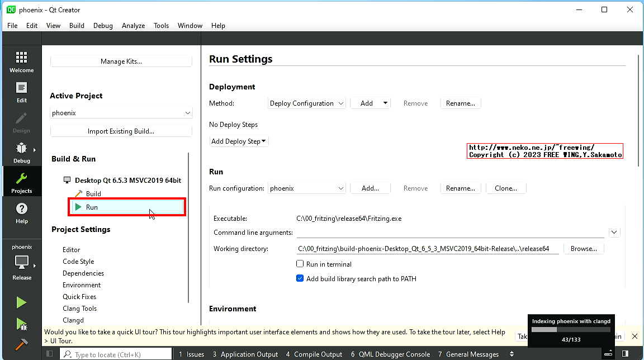Toggle the left sidebar visibility icon

point(49,354)
